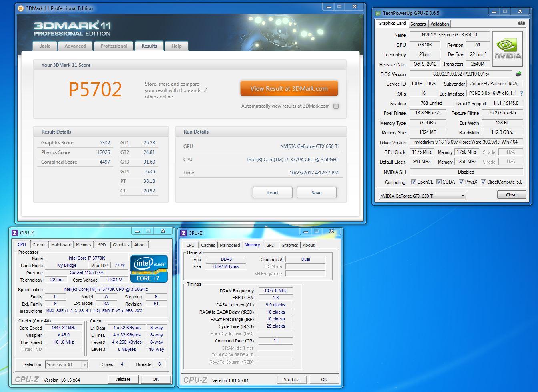Viewport: 538px width, 392px height.
Task: Click Validate in the left CPU-Z window
Action: 123,379
